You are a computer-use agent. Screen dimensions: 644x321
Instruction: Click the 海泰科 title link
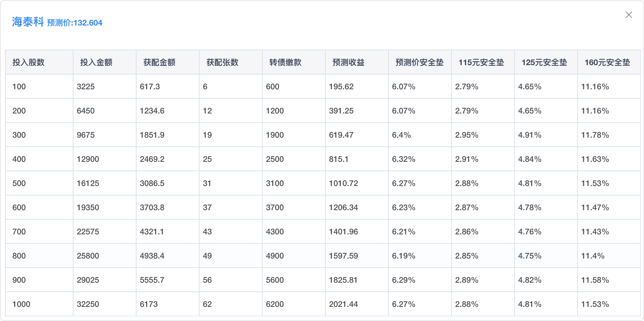tap(28, 22)
